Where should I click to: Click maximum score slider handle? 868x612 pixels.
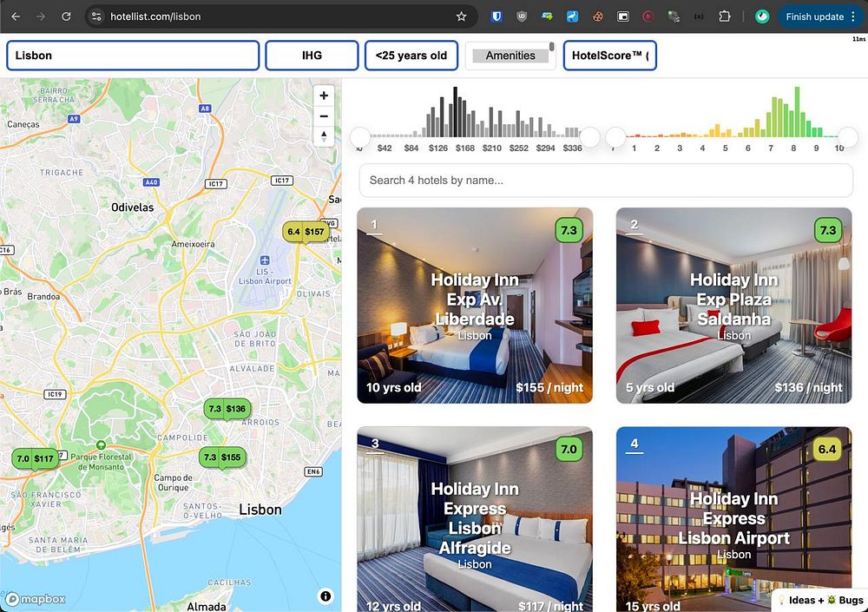(847, 137)
